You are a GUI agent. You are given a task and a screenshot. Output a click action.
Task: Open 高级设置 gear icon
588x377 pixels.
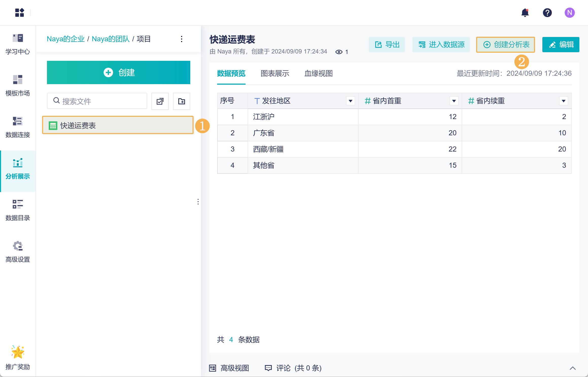(18, 246)
